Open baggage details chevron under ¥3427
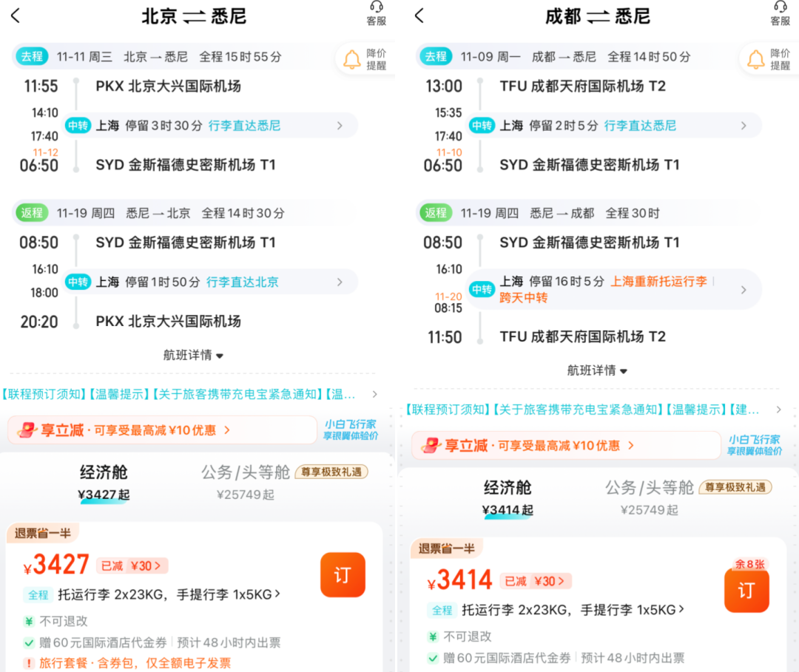 click(277, 594)
